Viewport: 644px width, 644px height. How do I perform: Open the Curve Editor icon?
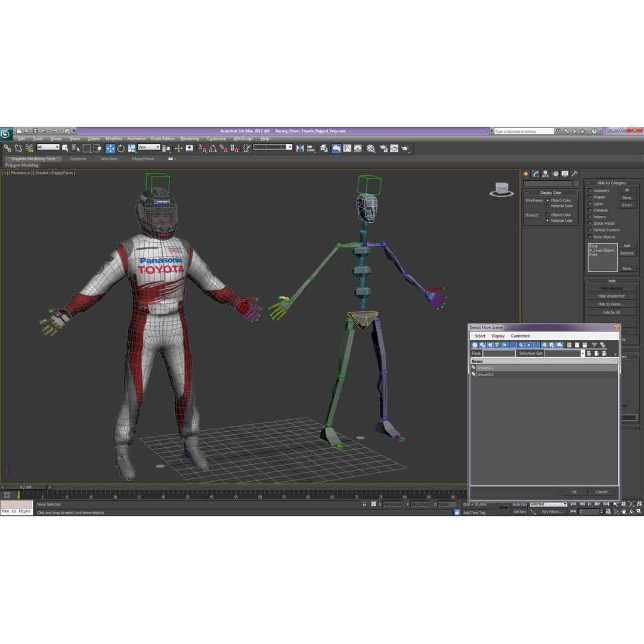pyautogui.click(x=348, y=148)
